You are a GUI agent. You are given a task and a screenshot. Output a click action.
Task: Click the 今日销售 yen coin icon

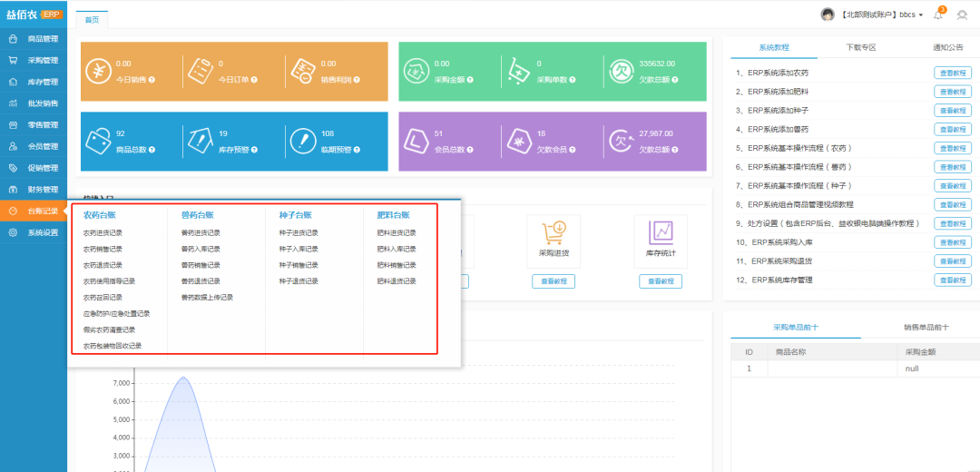point(98,70)
